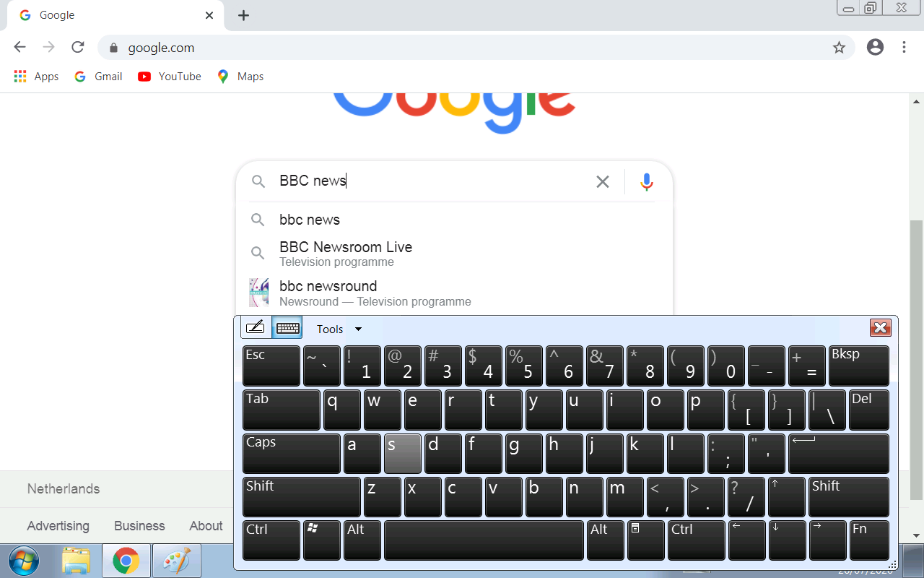
Task: Tap the highlighted s key
Action: pyautogui.click(x=403, y=454)
